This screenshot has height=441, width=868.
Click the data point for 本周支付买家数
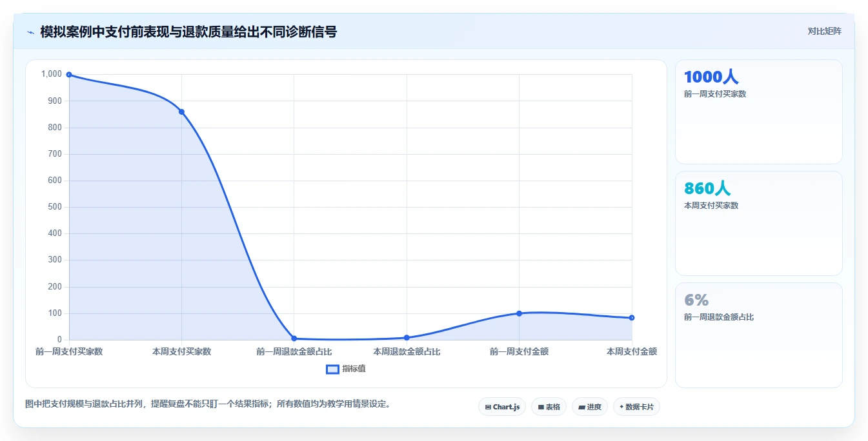pos(181,112)
